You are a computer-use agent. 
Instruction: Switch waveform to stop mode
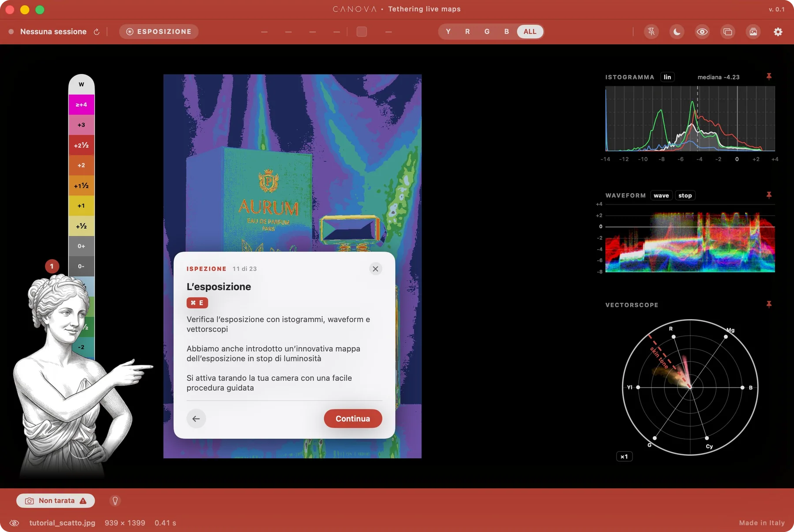(x=685, y=196)
